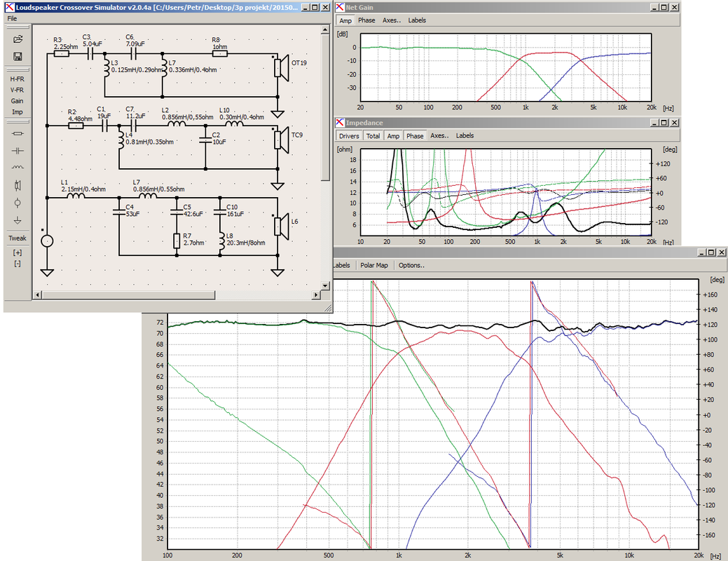Image resolution: width=728 pixels, height=561 pixels.
Task: Click the schematic horizontal scrollbar thumb
Action: point(129,295)
